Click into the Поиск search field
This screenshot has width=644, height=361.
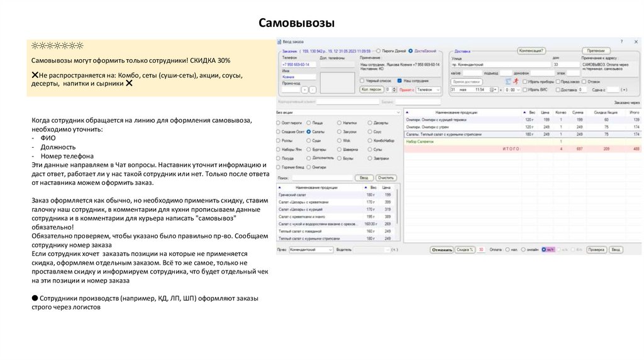[x=322, y=178]
